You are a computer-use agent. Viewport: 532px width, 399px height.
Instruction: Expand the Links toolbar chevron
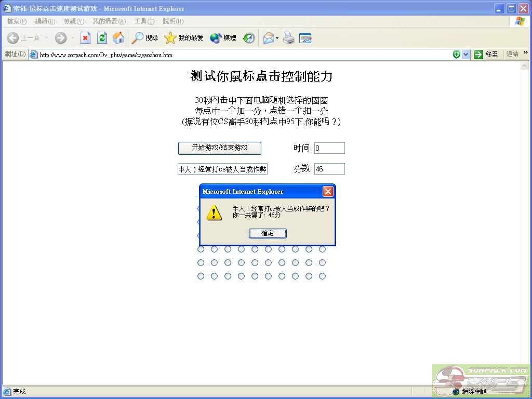525,53
